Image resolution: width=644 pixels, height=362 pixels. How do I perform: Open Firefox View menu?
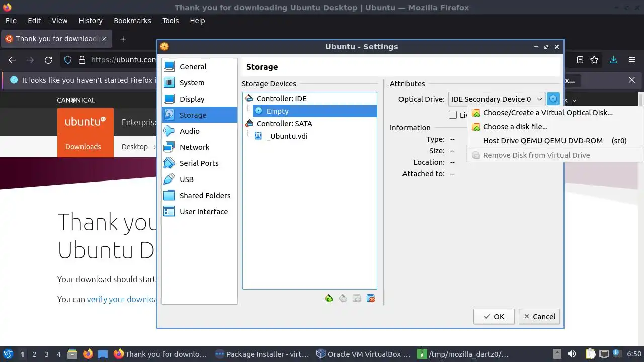coord(59,21)
